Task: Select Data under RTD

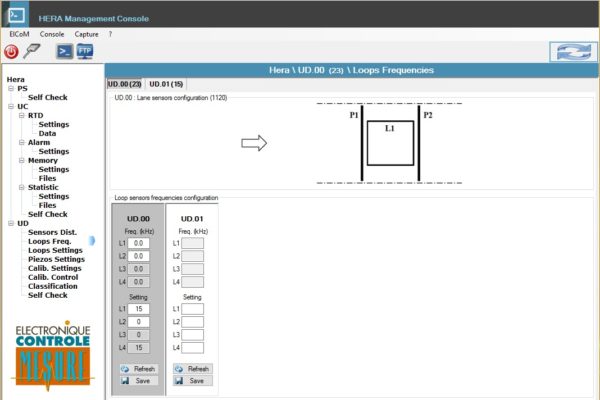Action: [x=47, y=134]
